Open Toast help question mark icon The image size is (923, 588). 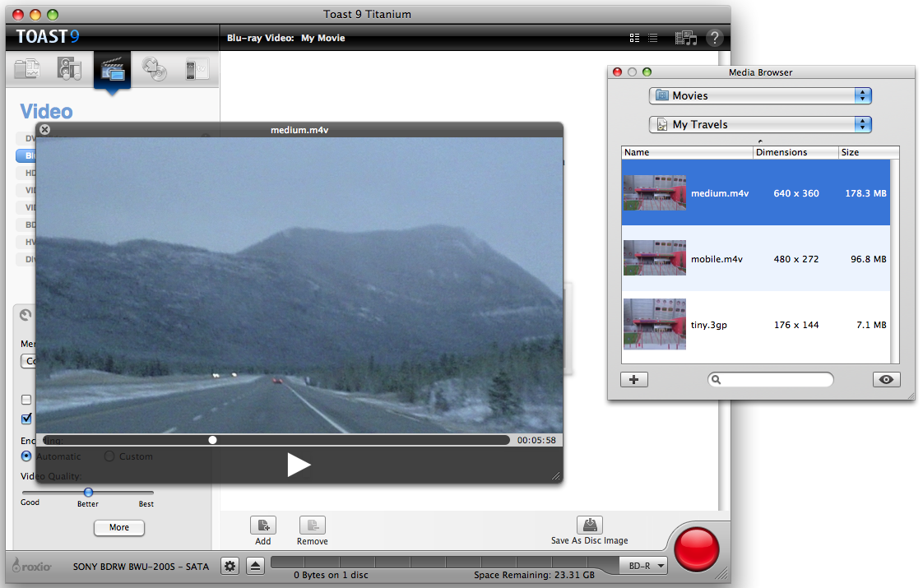[x=715, y=38]
